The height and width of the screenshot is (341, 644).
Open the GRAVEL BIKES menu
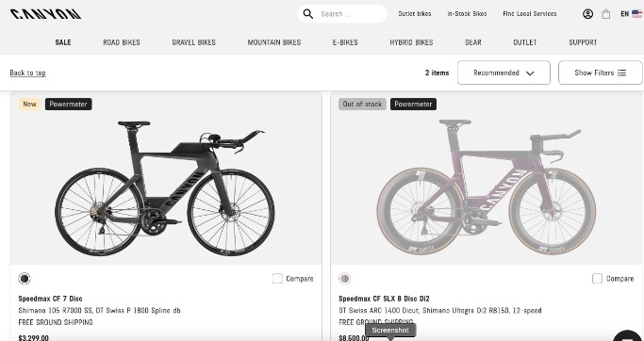193,42
